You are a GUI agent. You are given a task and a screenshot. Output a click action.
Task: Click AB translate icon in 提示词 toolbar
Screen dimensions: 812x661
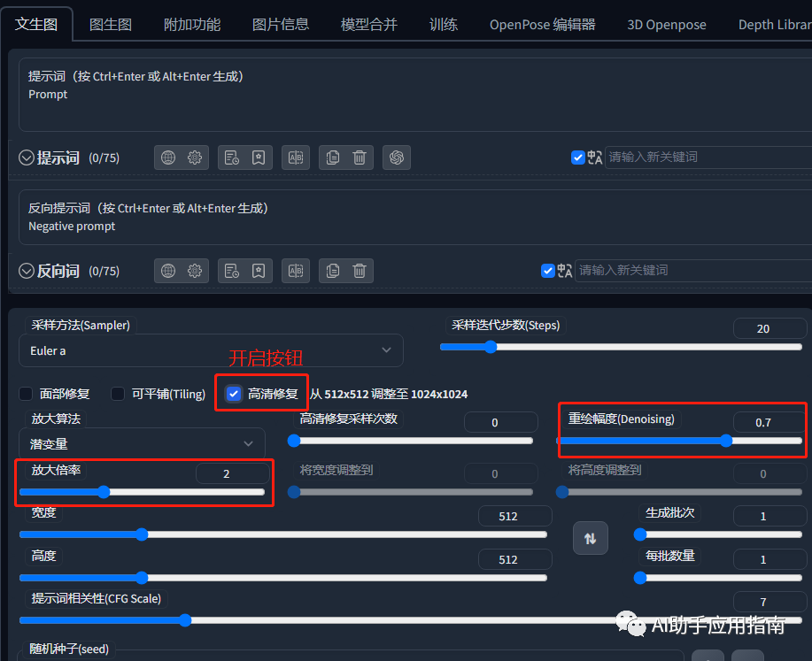point(296,158)
